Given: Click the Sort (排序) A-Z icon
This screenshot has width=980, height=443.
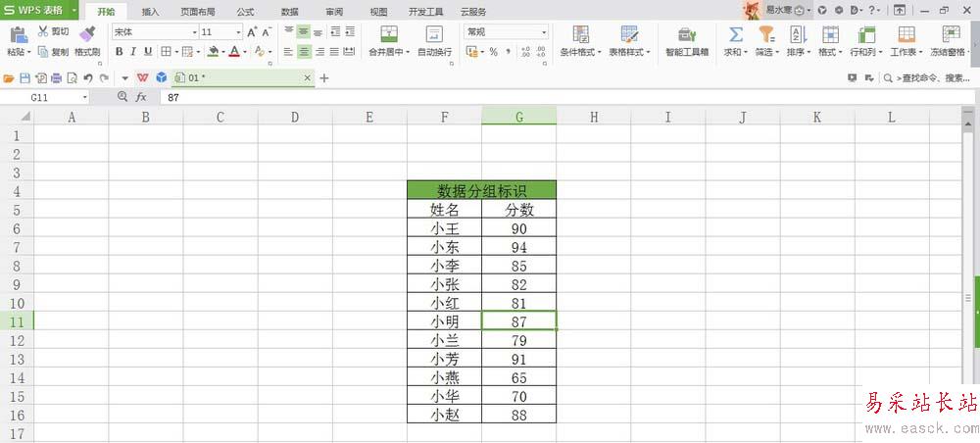Looking at the screenshot, I should click(798, 33).
